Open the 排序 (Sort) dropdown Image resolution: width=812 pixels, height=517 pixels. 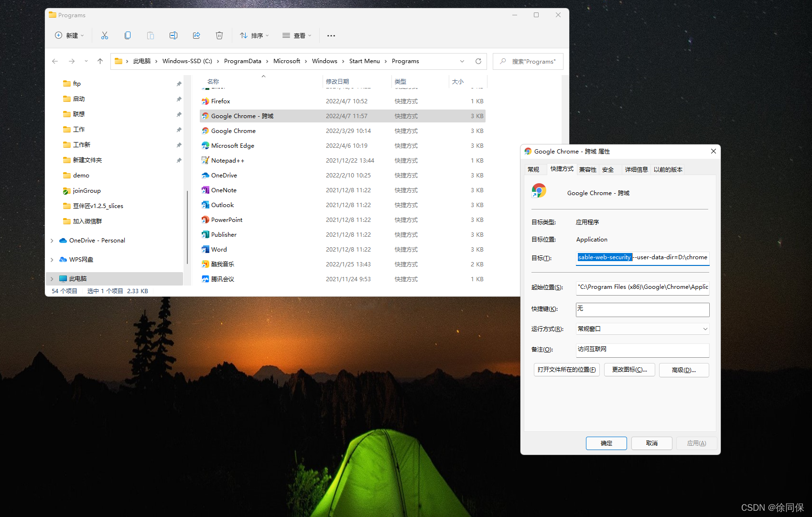254,35
